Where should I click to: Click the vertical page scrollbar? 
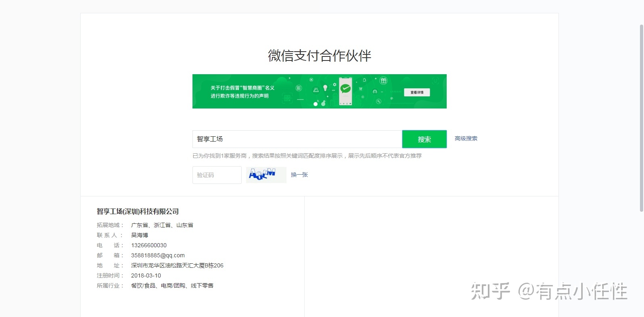pyautogui.click(x=642, y=118)
